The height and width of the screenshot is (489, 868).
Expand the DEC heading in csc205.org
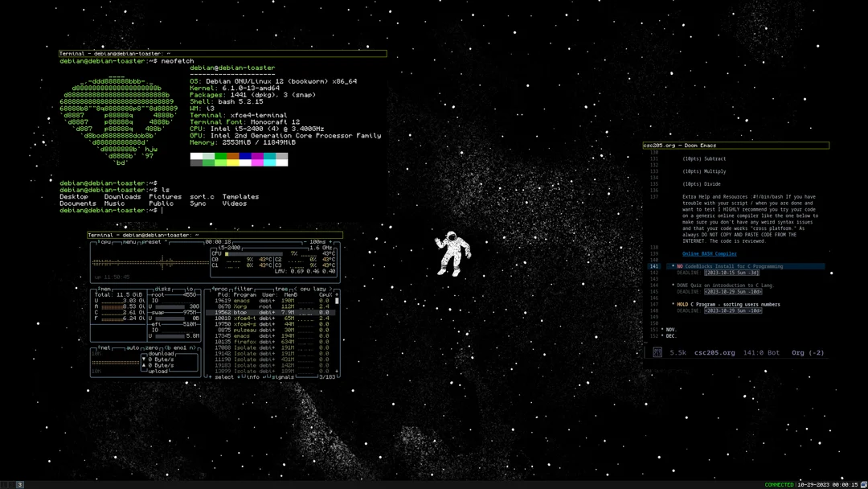pos(671,335)
